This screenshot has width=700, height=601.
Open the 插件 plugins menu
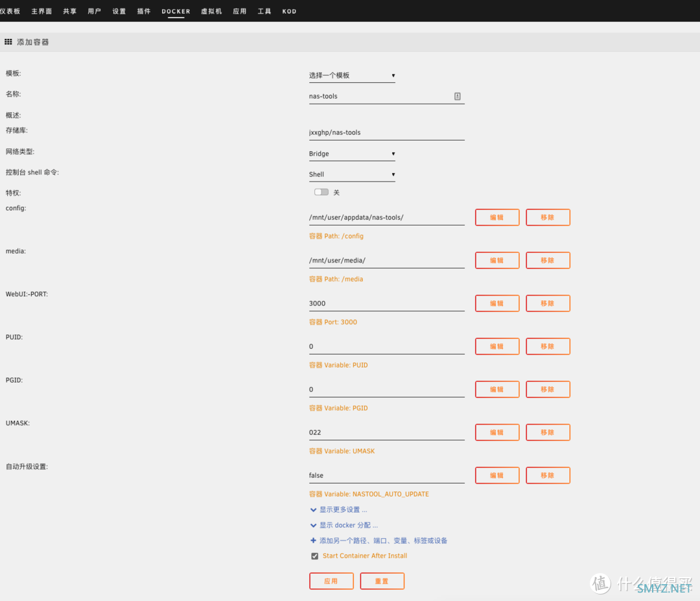click(144, 11)
